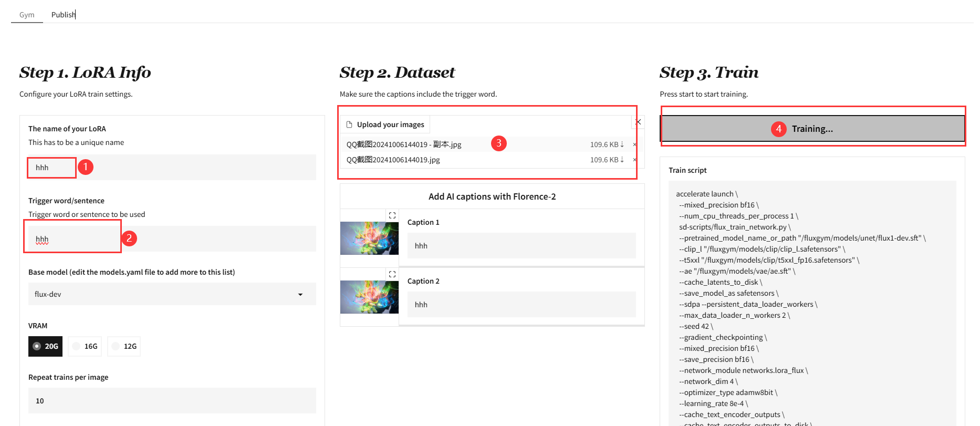Click the Caption 1 text field
Viewport: 980px width, 426px height.
coord(521,246)
